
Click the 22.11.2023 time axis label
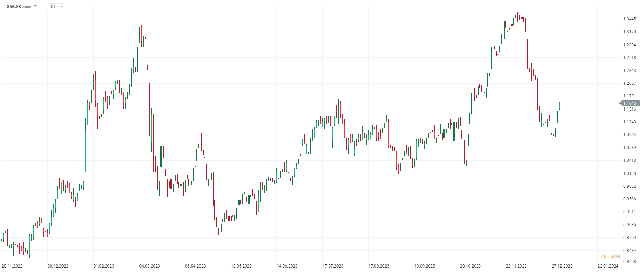(516, 266)
